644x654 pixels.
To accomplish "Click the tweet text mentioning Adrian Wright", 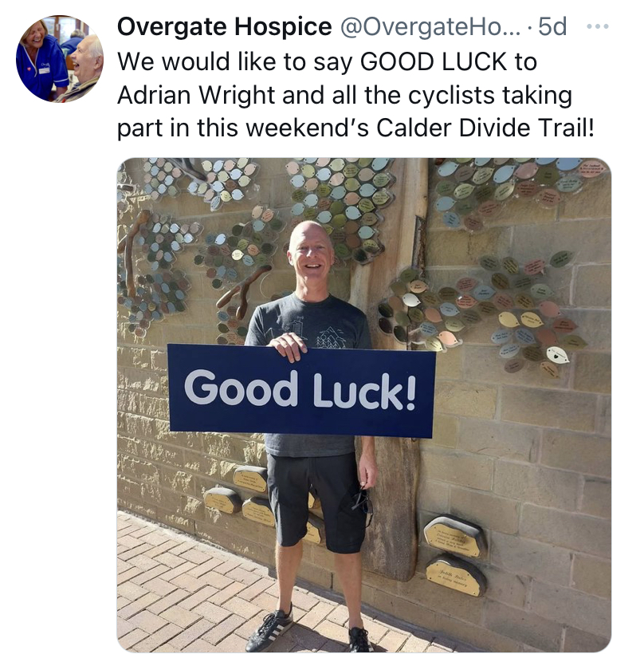I will pos(355,95).
